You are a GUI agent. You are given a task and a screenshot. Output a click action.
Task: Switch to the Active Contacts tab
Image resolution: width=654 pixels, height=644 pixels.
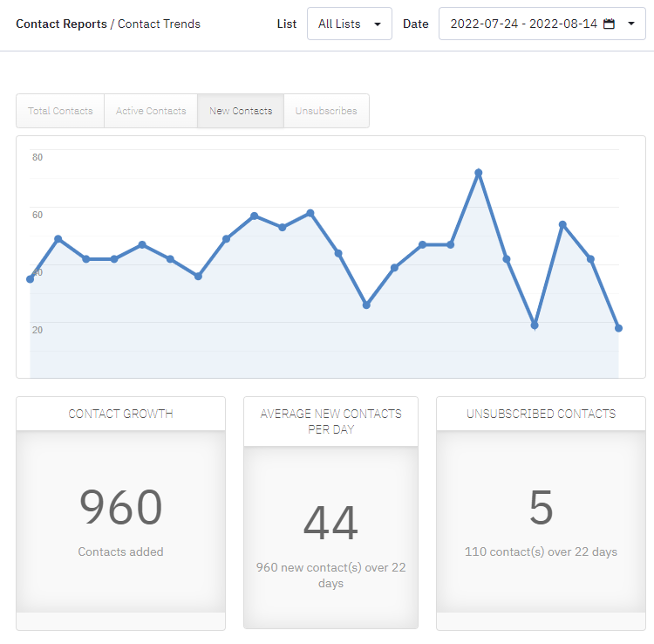[151, 111]
